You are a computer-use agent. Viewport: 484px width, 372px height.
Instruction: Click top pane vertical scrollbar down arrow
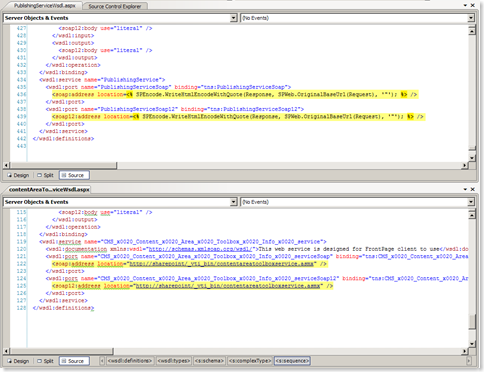[472, 158]
